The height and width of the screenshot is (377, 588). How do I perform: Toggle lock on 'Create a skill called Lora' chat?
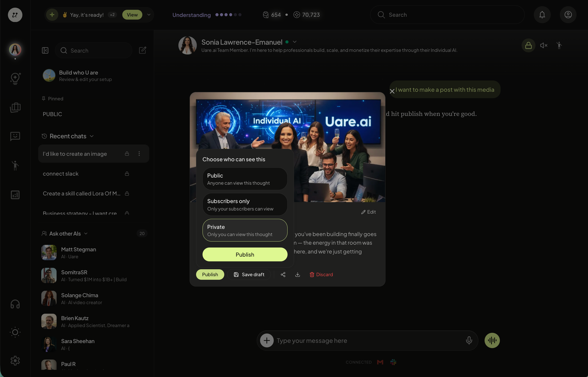tap(127, 193)
